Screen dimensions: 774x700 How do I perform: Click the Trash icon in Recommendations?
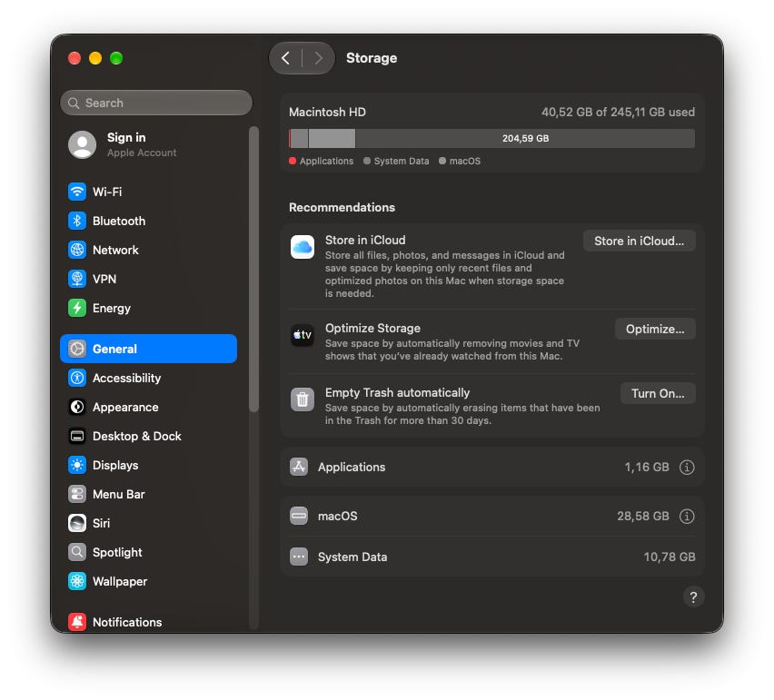pyautogui.click(x=303, y=399)
